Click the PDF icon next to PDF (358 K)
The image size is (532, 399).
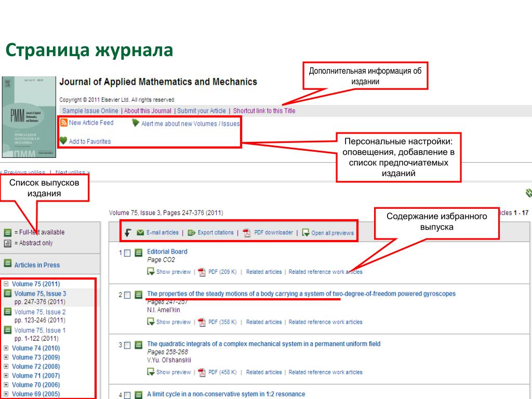tap(202, 322)
